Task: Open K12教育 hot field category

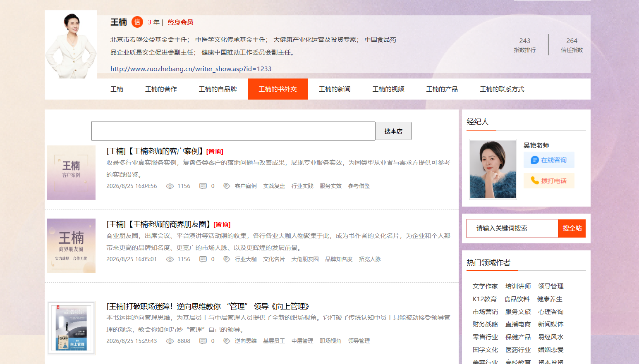Action: point(485,299)
